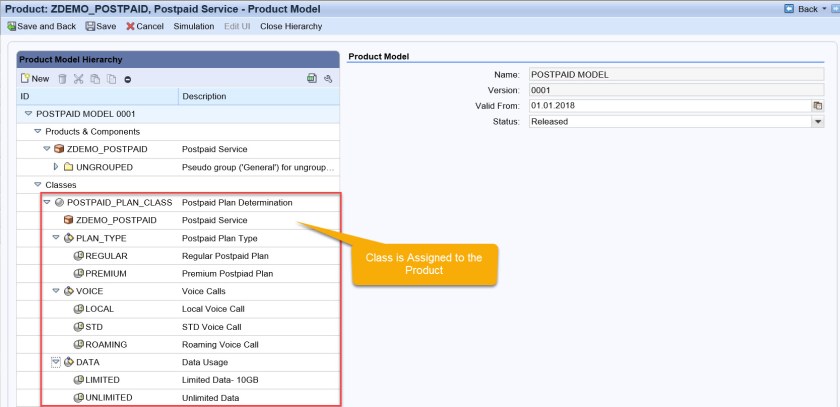Click the ID column header
Screen dimensions: 840x407
pyautogui.click(x=98, y=96)
